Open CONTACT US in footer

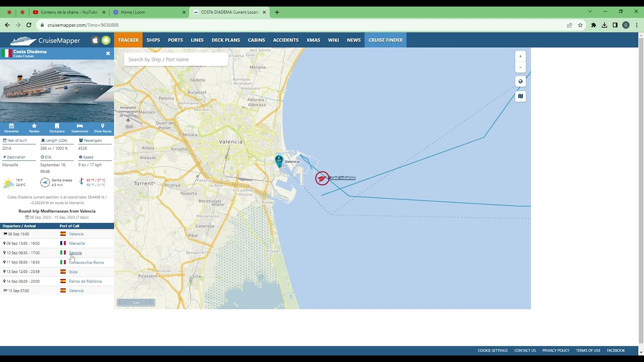click(x=525, y=350)
